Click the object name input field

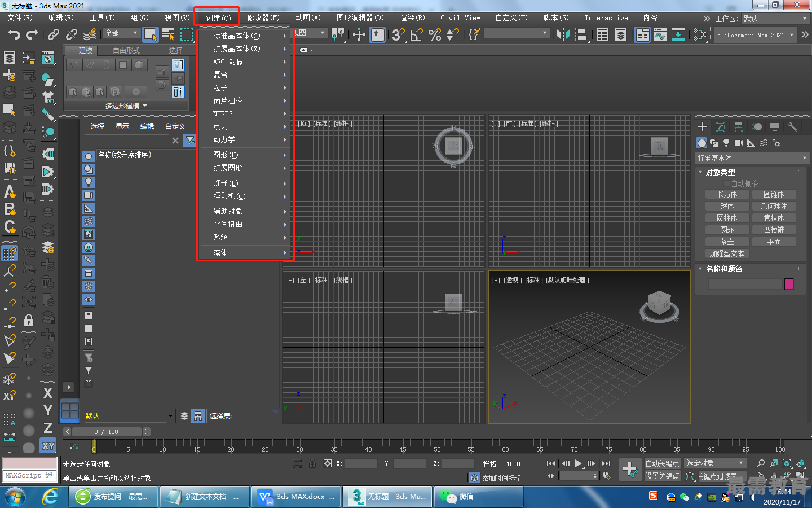(x=745, y=284)
